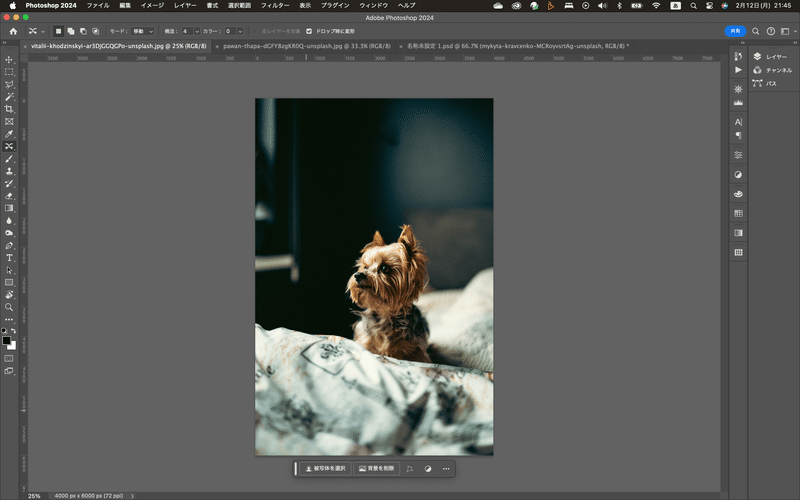Collapse the right panel double-arrow
Screen dimensions: 800x500
point(795,42)
